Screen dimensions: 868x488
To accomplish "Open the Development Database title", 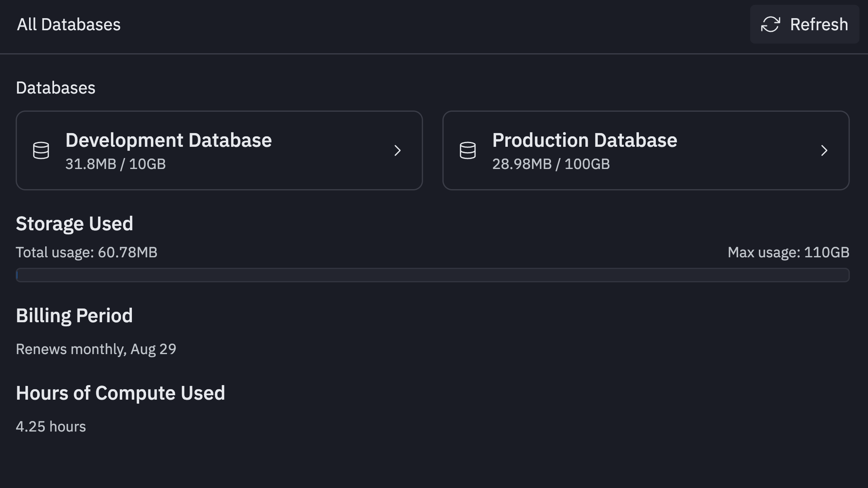I will pos(169,140).
